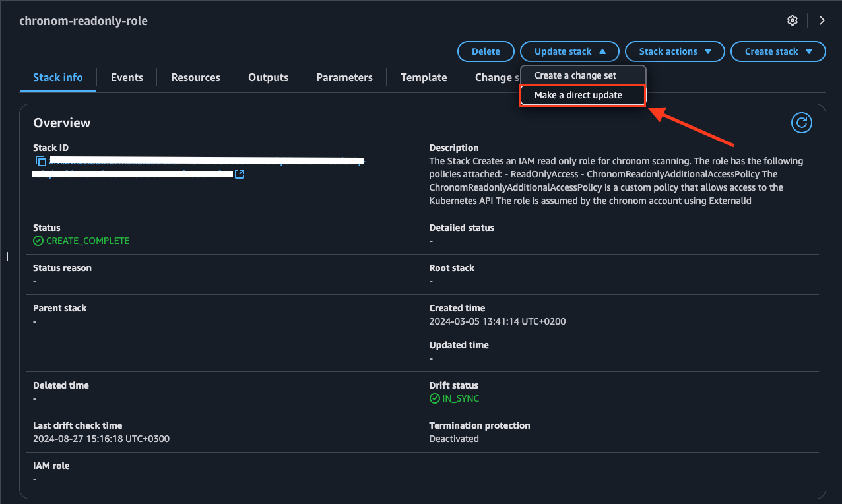
Task: Refresh the Overview section
Action: point(801,123)
